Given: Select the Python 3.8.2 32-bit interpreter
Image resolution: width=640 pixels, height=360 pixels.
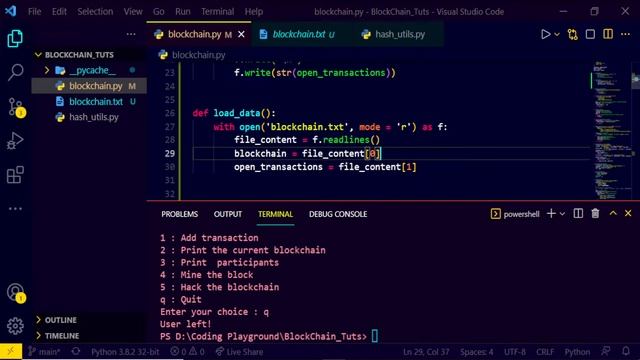Looking at the screenshot, I should (125, 351).
